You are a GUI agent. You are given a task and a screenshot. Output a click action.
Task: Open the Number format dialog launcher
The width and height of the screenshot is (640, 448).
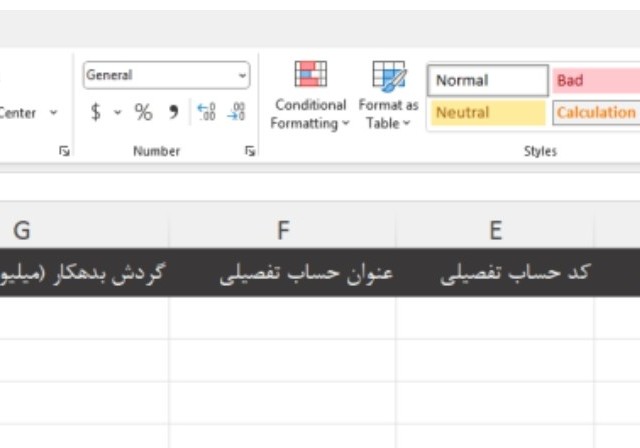point(249,151)
